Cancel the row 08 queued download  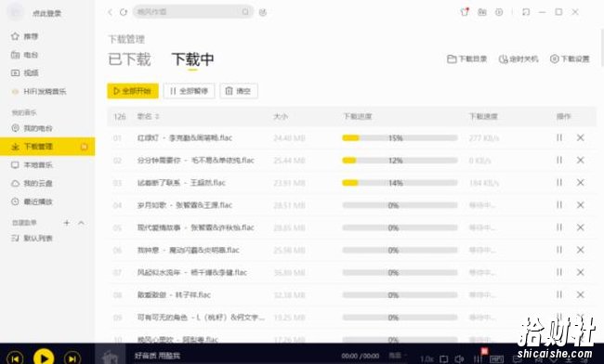point(580,294)
